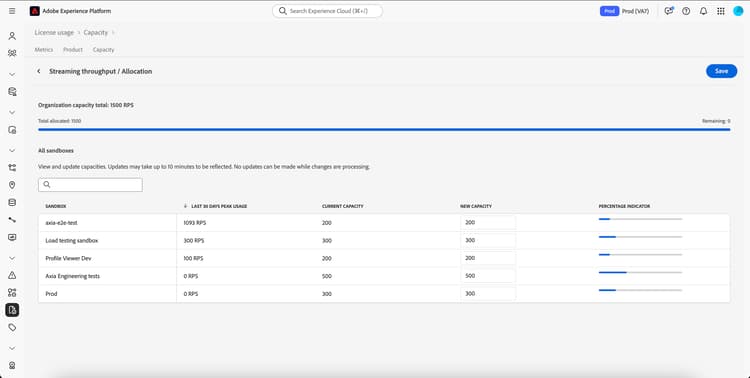Viewport: 750px width, 378px height.
Task: Click the magnifier in Experience Cloud search
Action: (283, 11)
